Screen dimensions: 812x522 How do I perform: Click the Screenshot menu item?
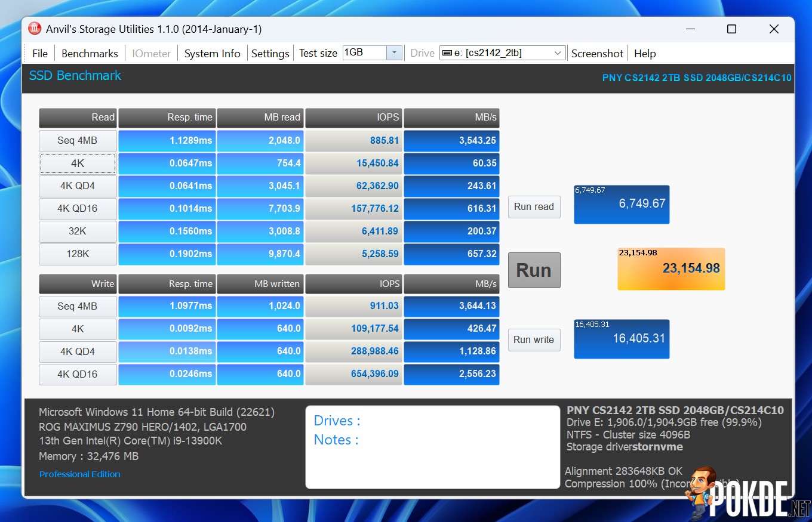point(597,53)
